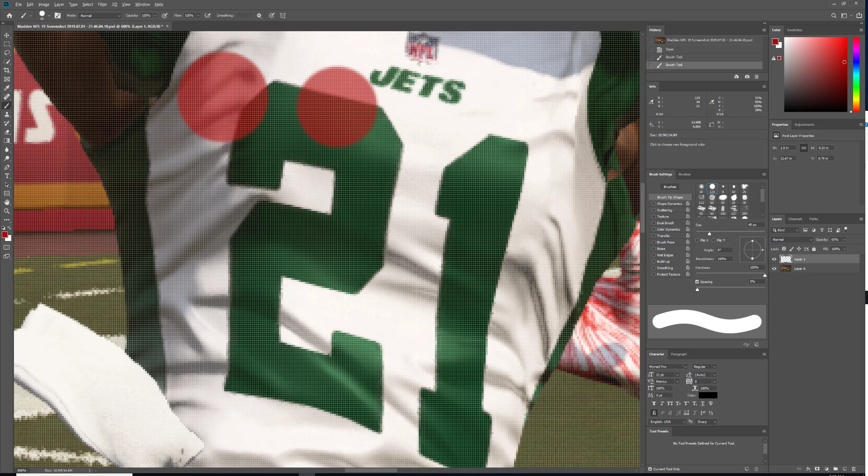
Task: Open the Select menu
Action: click(87, 5)
